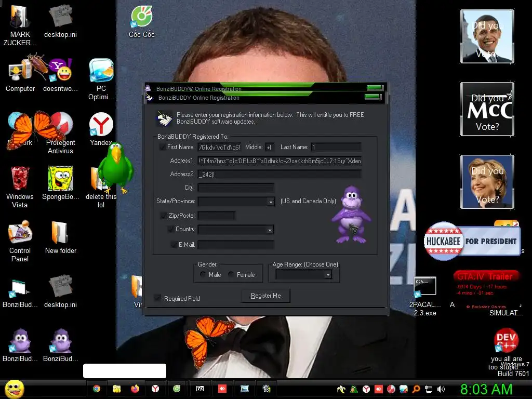Open the desktop.ini file beside MARK ZUCKER...
Screen dimensions: 532x399
(60, 21)
